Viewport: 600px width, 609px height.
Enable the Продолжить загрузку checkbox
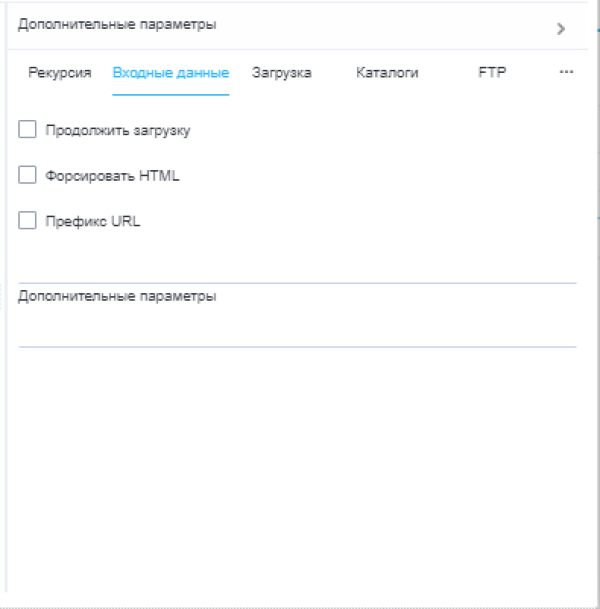(x=28, y=129)
